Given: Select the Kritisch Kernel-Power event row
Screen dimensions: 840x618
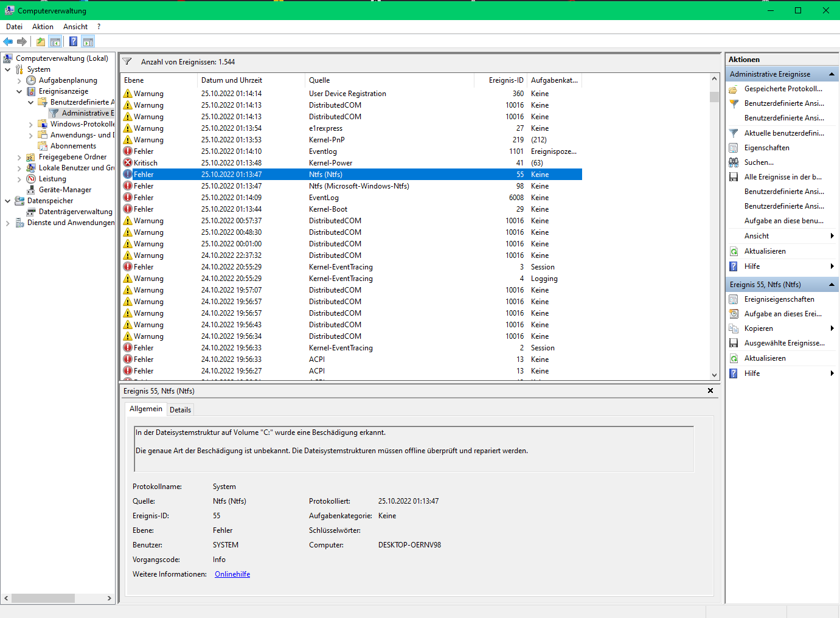Looking at the screenshot, I should [x=352, y=163].
